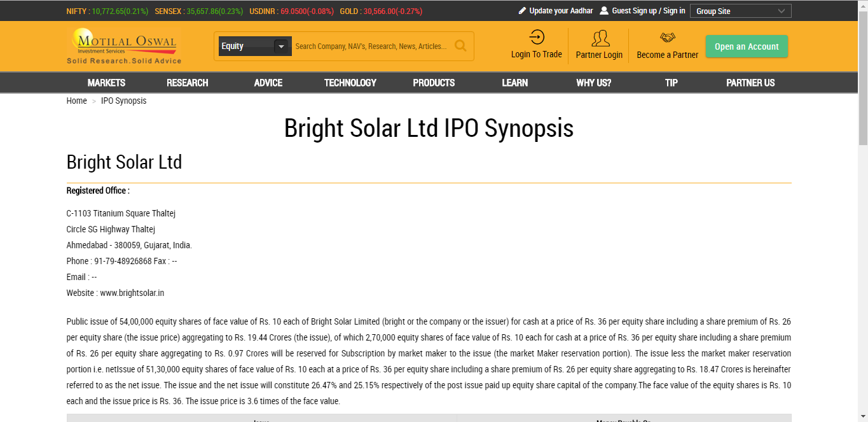The height and width of the screenshot is (422, 868).
Task: Click the Login To Trade arrow icon
Action: click(537, 37)
